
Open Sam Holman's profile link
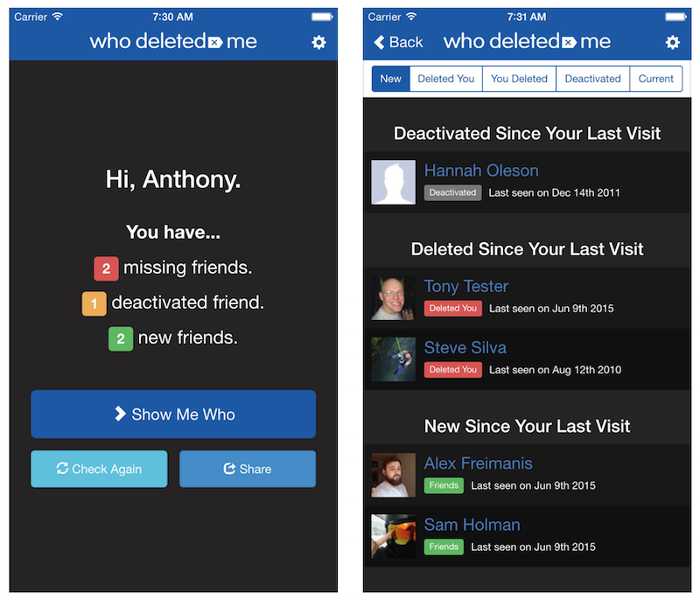472,525
